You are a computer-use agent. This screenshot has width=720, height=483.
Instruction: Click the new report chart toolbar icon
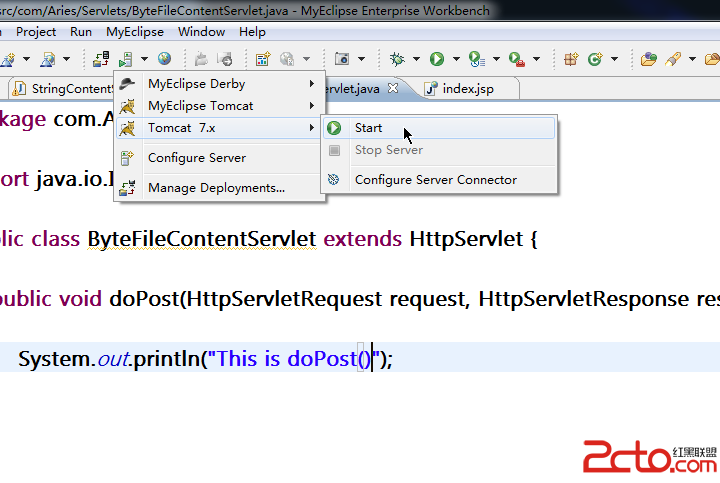click(263, 59)
